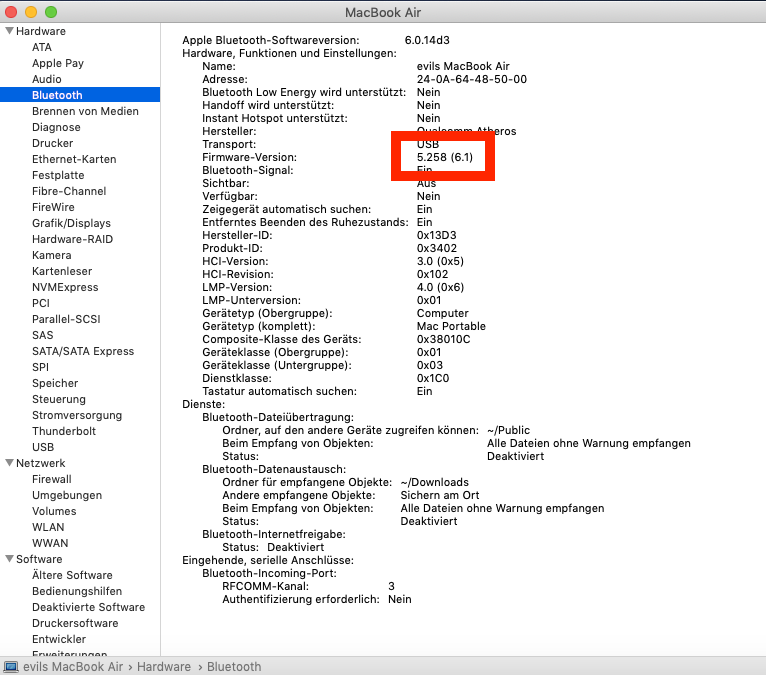Open Brennen von Medien section

click(85, 111)
